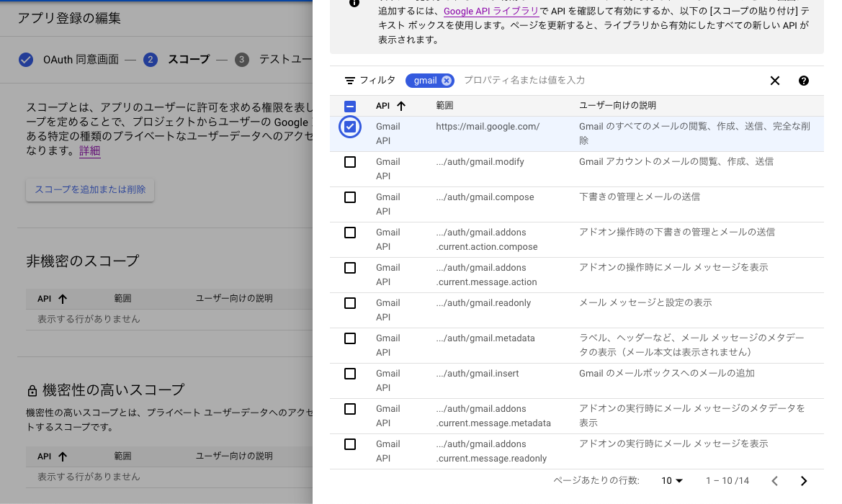Clear all filters with the X icon
This screenshot has height=504, width=842.
tap(774, 81)
